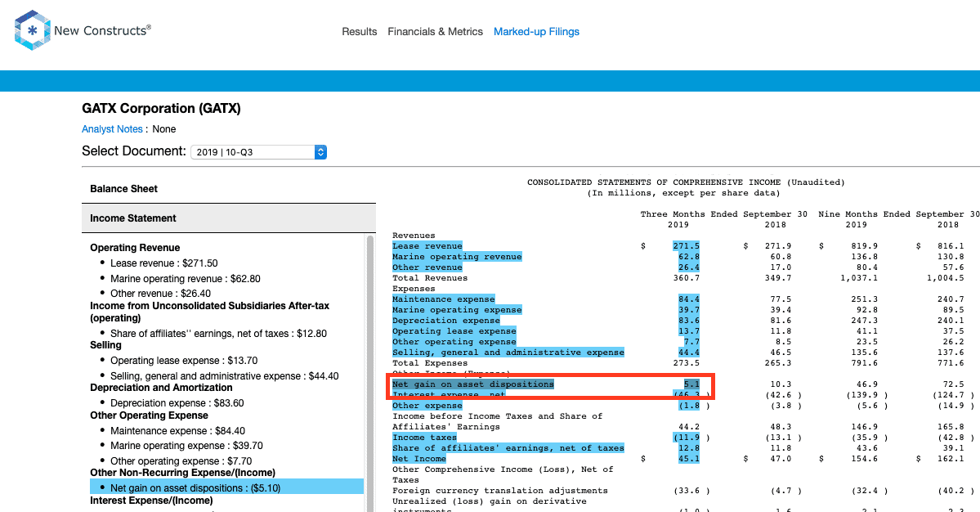This screenshot has width=980, height=512.
Task: Click highlighted value (11.9 in filing
Action: [687, 438]
